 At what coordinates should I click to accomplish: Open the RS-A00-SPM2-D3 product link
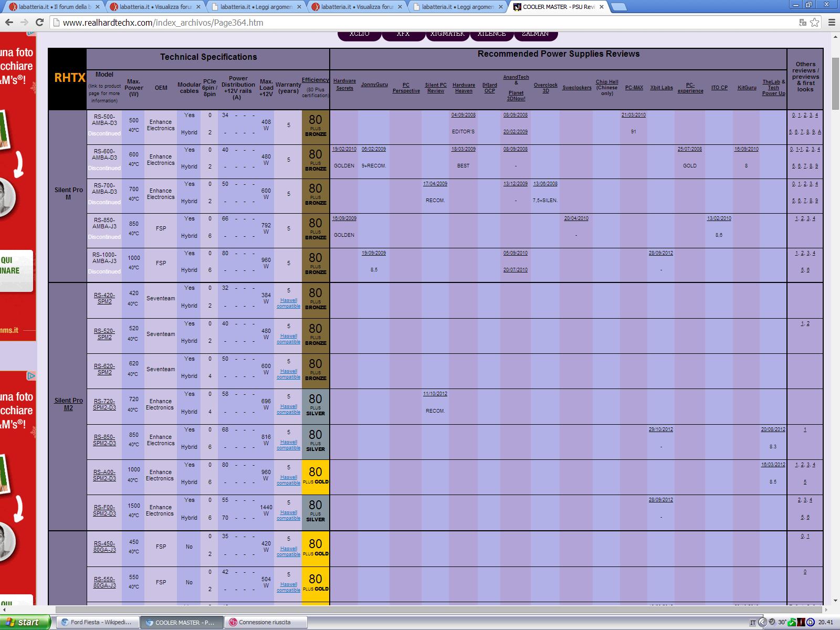[104, 475]
